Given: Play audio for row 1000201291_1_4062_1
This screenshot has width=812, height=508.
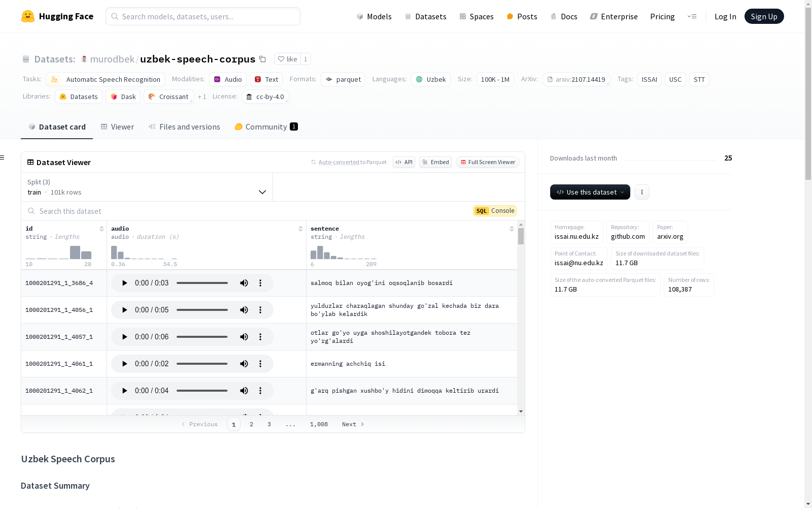Looking at the screenshot, I should (124, 391).
